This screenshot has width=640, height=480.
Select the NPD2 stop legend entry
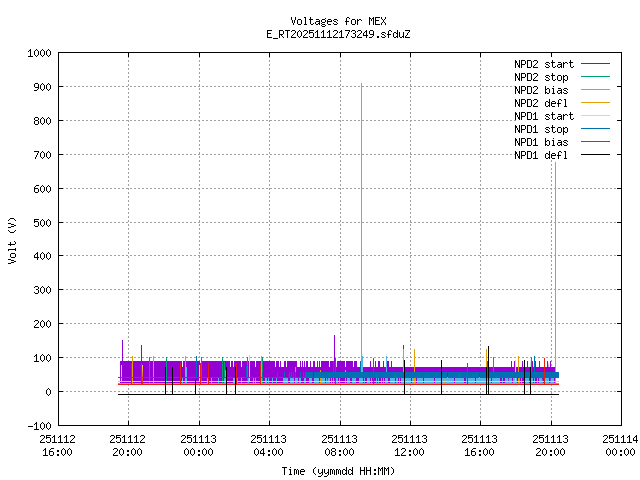541,77
